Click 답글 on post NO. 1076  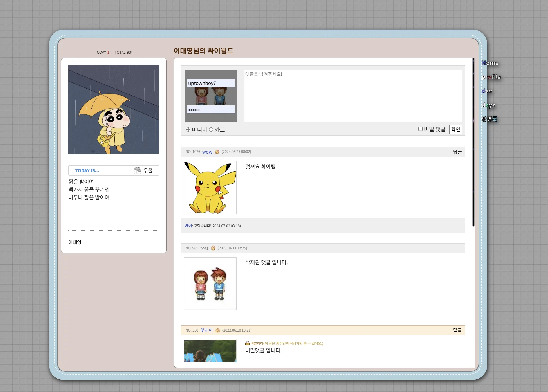point(457,152)
